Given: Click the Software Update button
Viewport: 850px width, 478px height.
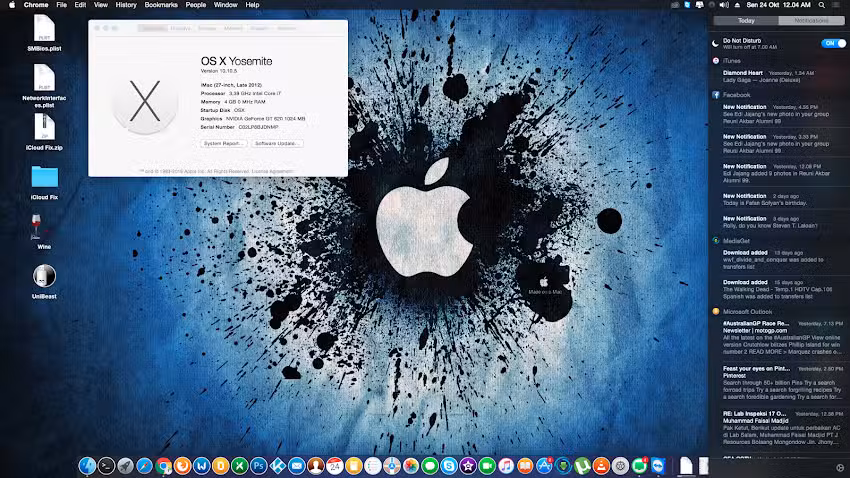Looking at the screenshot, I should [277, 144].
